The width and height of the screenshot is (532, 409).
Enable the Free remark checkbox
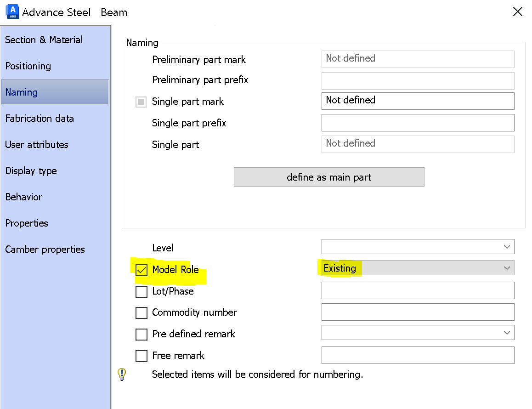[141, 355]
